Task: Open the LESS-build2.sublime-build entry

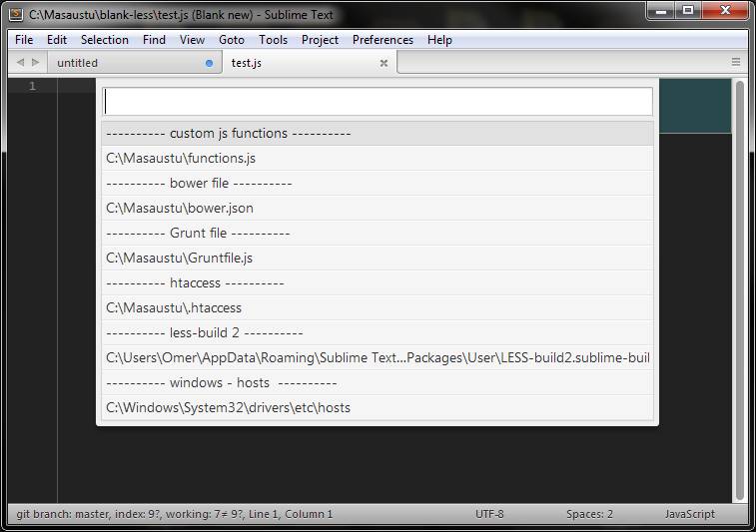Action: [x=378, y=358]
